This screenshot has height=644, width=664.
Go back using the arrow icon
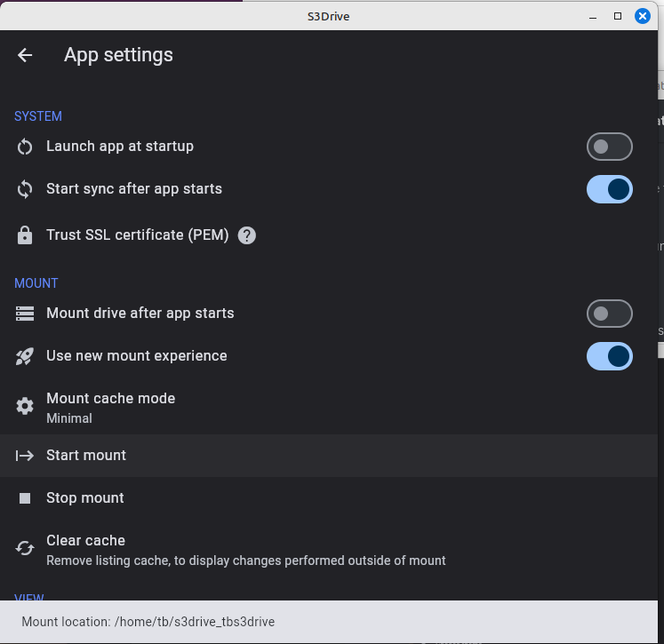tap(25, 55)
